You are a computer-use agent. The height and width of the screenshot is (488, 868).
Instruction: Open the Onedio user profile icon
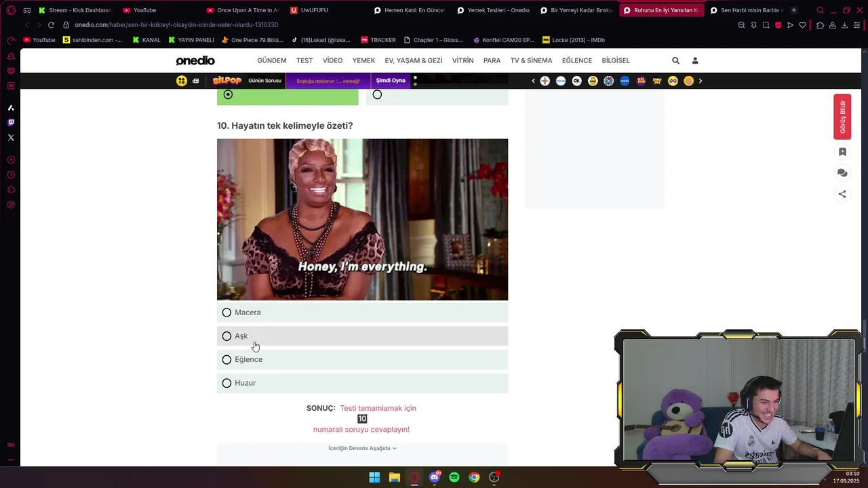pos(695,60)
